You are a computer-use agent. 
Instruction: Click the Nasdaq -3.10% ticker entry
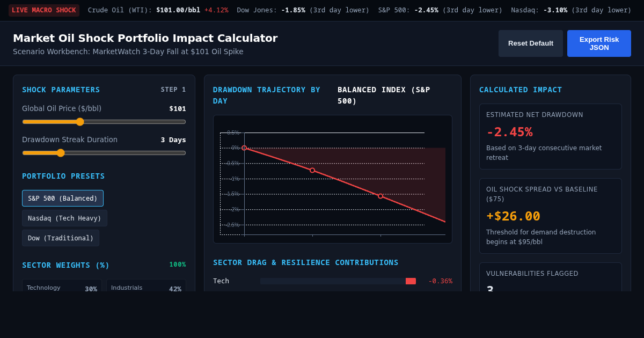tap(571, 10)
